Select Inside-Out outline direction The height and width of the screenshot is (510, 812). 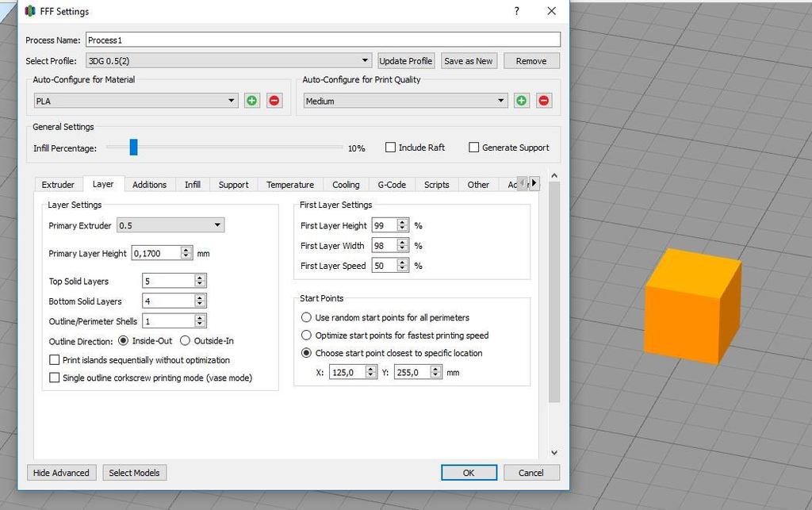(x=123, y=341)
